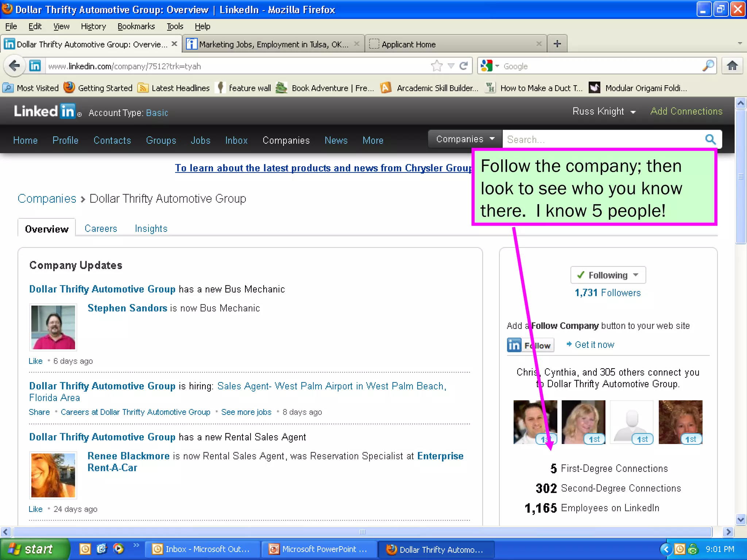Open the Bookmarks menu
This screenshot has width=747, height=560.
(136, 26)
